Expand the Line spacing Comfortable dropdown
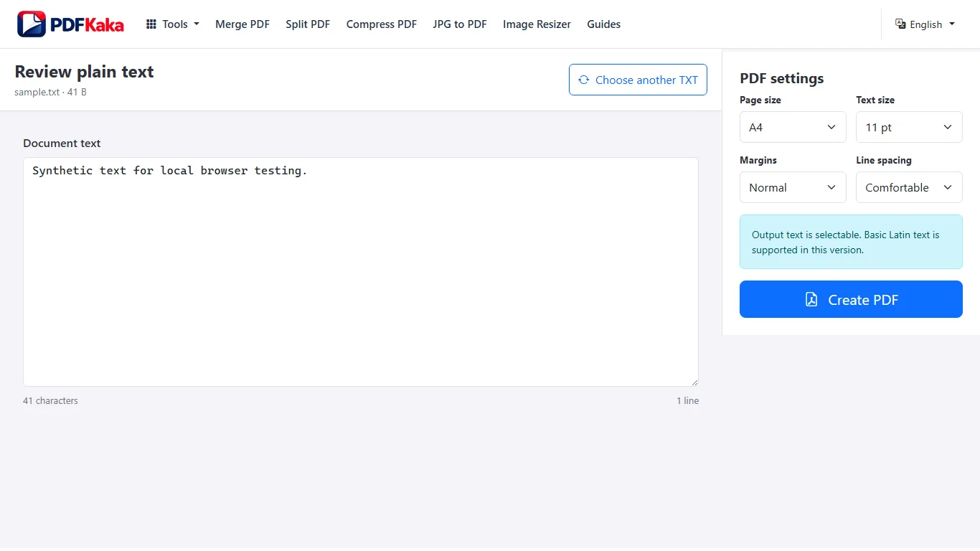Image resolution: width=980 pixels, height=551 pixels. click(x=909, y=187)
